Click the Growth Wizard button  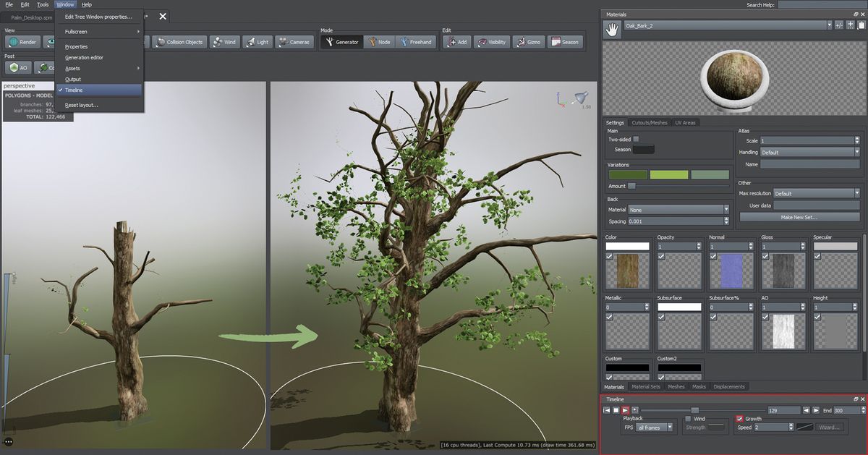(828, 427)
